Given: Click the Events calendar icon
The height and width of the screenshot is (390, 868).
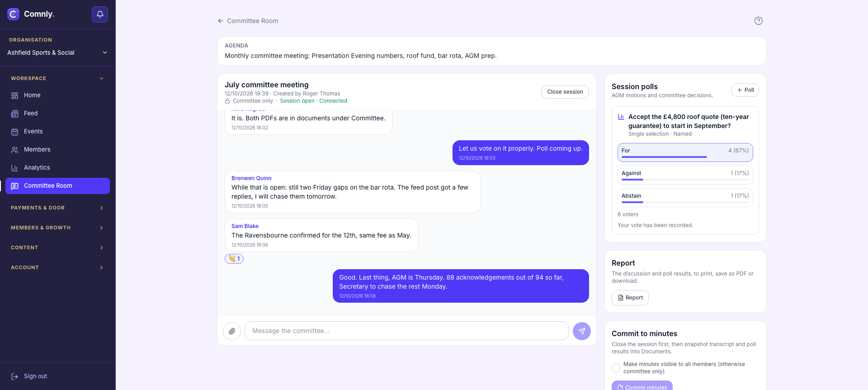Looking at the screenshot, I should 15,132.
